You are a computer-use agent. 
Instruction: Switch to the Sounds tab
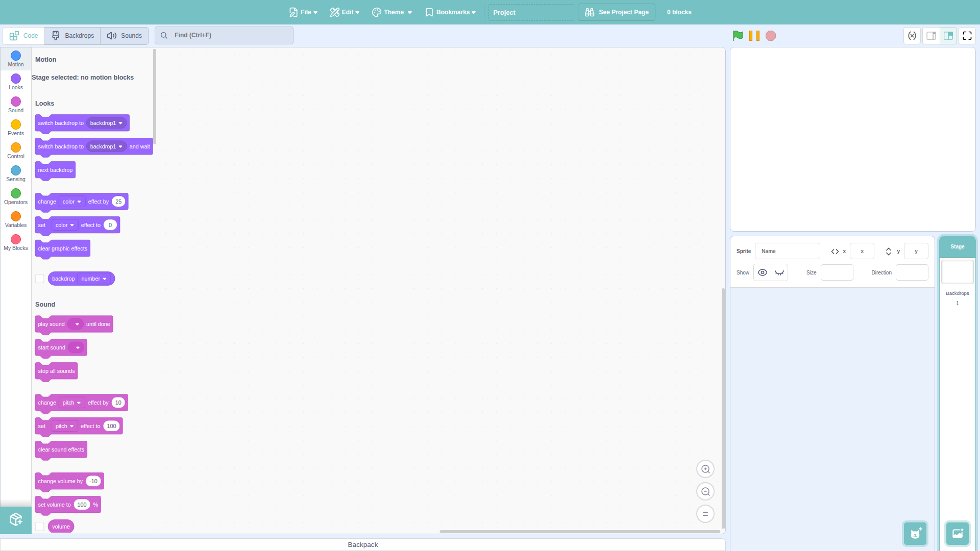point(125,36)
